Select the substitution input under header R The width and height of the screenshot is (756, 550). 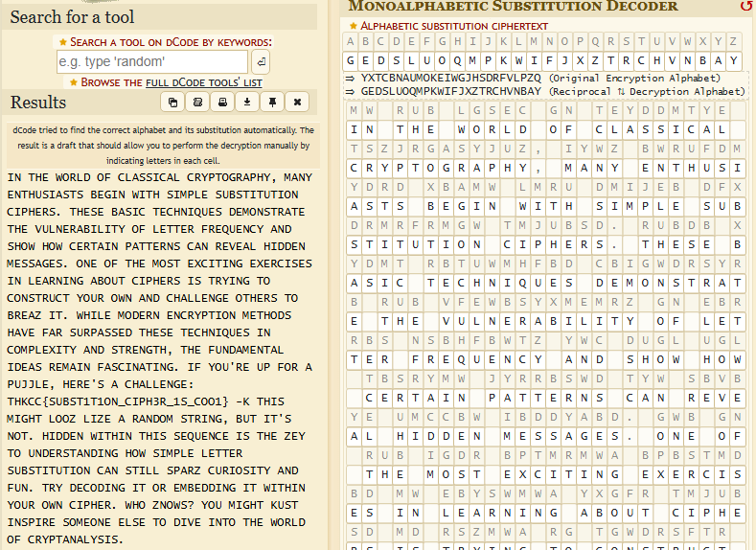tap(610, 61)
